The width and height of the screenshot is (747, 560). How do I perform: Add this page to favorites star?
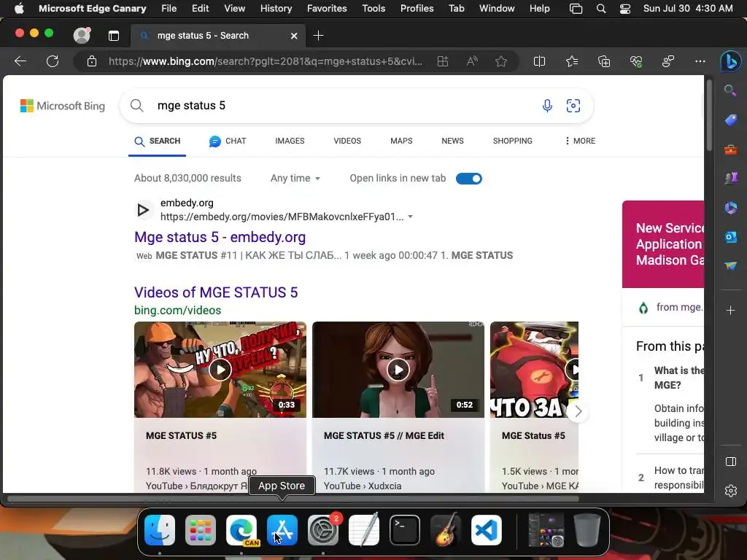pyautogui.click(x=500, y=61)
